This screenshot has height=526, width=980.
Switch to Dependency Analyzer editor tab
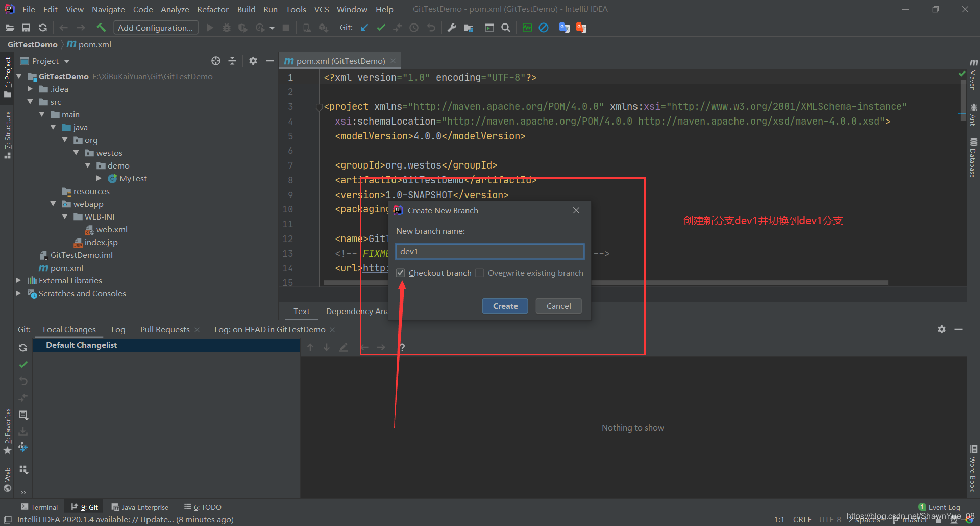point(357,311)
